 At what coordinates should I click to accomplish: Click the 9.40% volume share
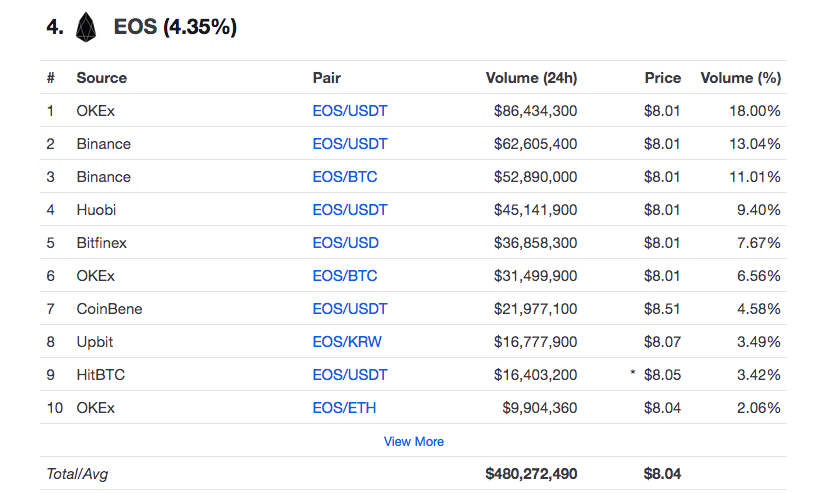(x=759, y=210)
